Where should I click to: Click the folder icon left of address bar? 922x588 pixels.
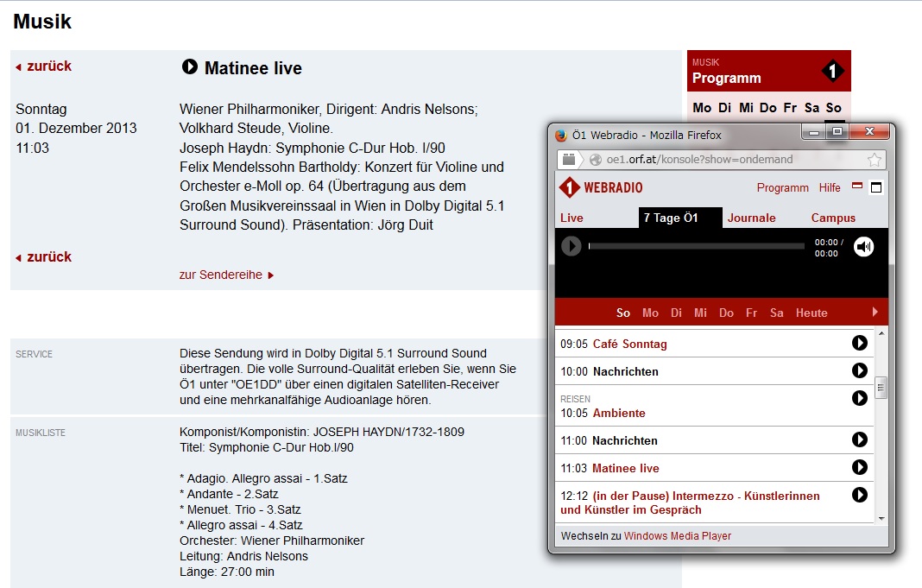[x=569, y=160]
